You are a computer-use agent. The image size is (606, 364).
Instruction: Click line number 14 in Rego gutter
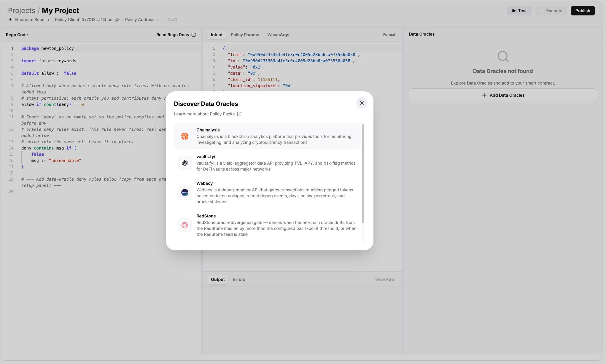pos(11,148)
